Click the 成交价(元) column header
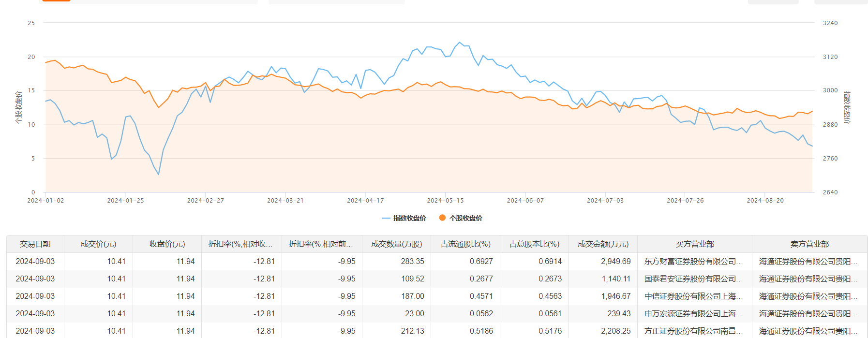868x338 pixels. click(x=98, y=244)
